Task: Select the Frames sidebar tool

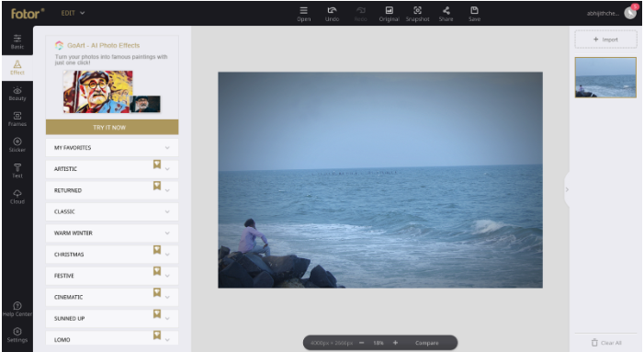Action: (x=17, y=119)
